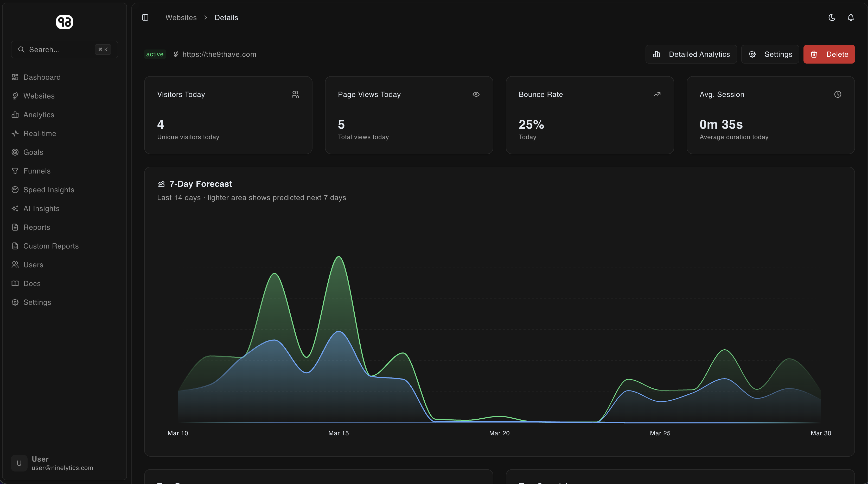This screenshot has width=868, height=484.
Task: Toggle dark mode with the moon icon
Action: 832,17
